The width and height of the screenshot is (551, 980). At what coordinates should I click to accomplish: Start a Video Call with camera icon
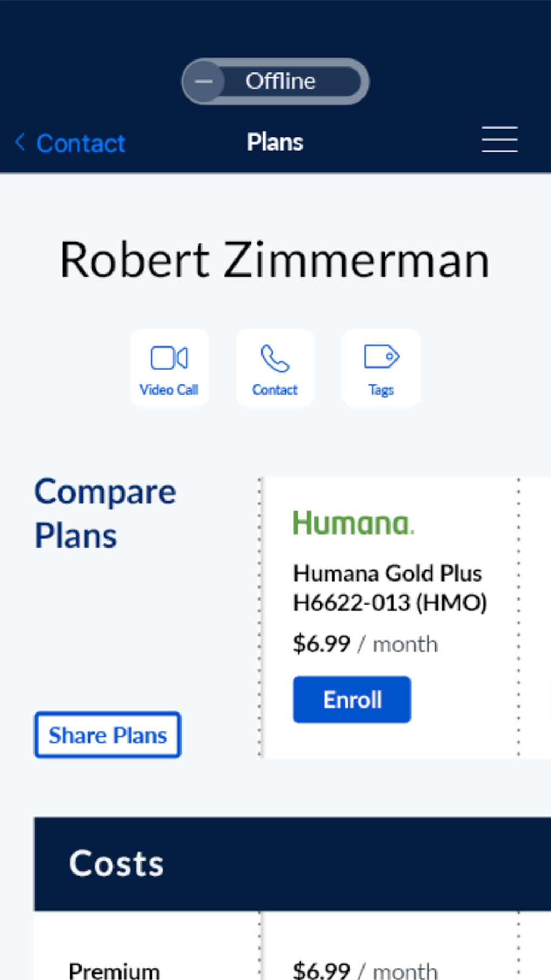(x=169, y=358)
